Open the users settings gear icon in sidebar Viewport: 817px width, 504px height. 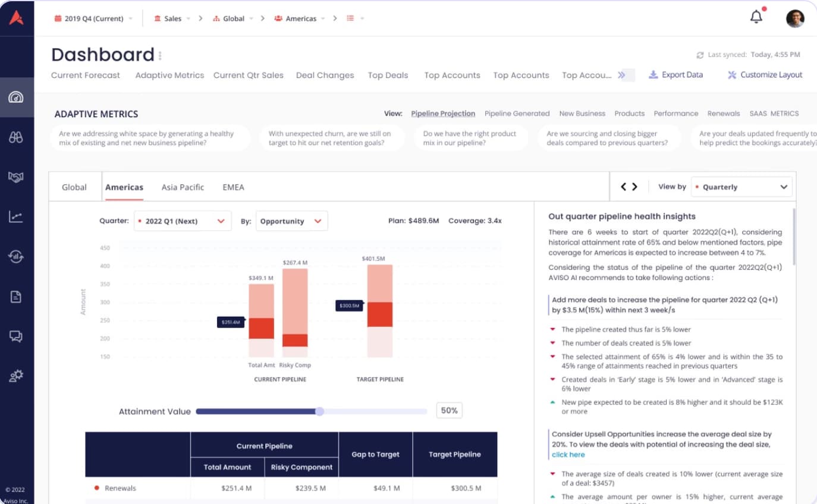(x=16, y=376)
